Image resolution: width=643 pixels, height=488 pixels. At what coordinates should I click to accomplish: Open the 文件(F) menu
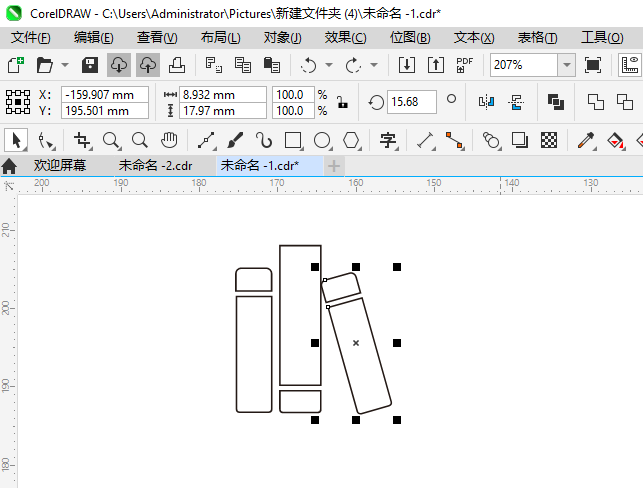pyautogui.click(x=31, y=38)
